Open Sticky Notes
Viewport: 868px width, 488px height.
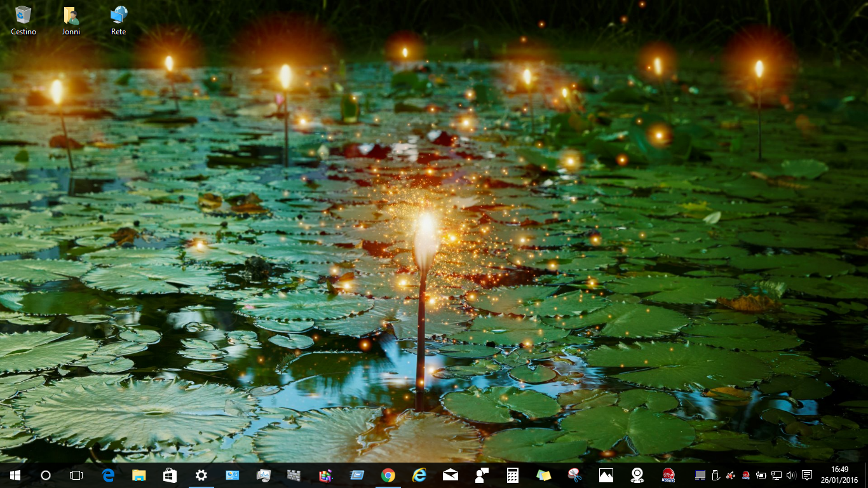(x=543, y=475)
